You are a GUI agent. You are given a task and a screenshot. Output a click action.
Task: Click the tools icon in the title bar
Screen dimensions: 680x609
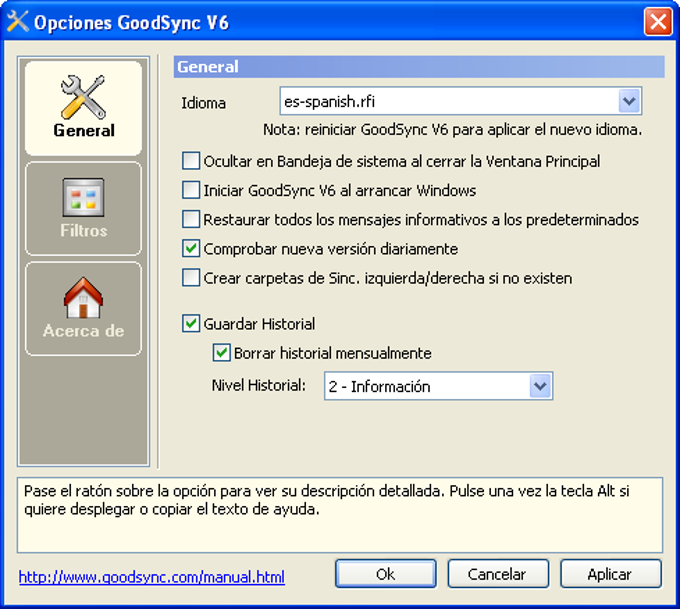pos(17,22)
